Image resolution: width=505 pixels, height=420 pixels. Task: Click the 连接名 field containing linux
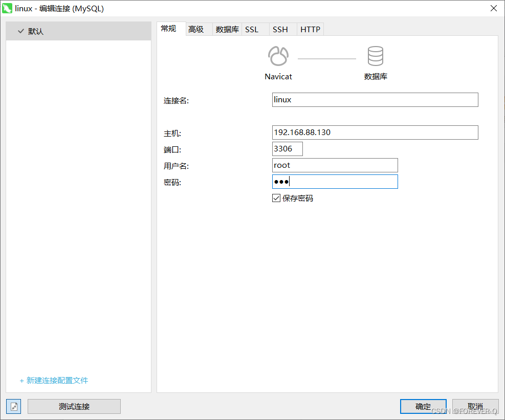click(x=375, y=100)
